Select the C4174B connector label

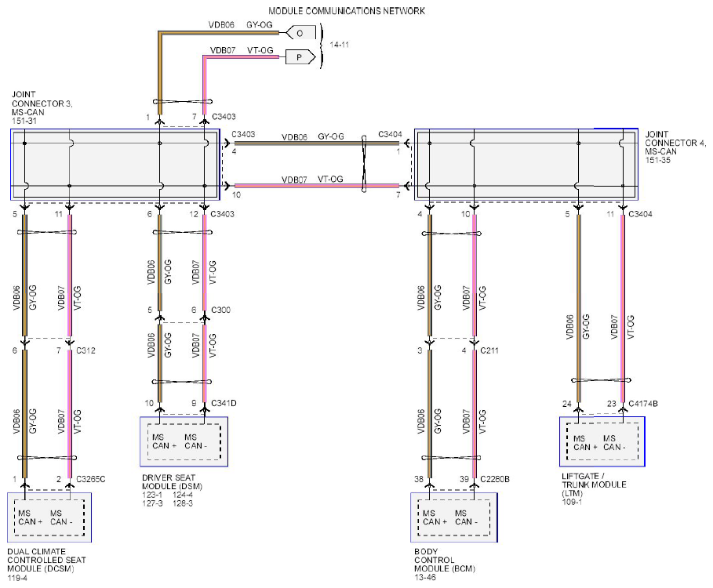pos(642,404)
